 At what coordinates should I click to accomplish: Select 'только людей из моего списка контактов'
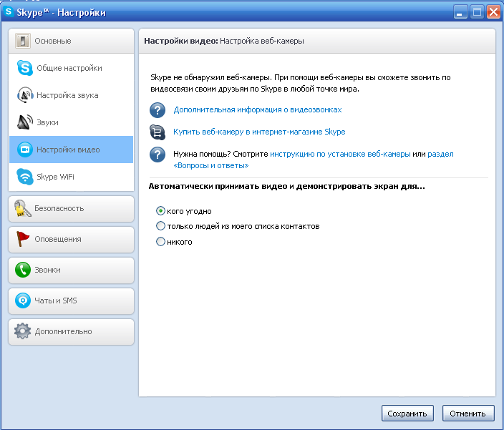(160, 226)
